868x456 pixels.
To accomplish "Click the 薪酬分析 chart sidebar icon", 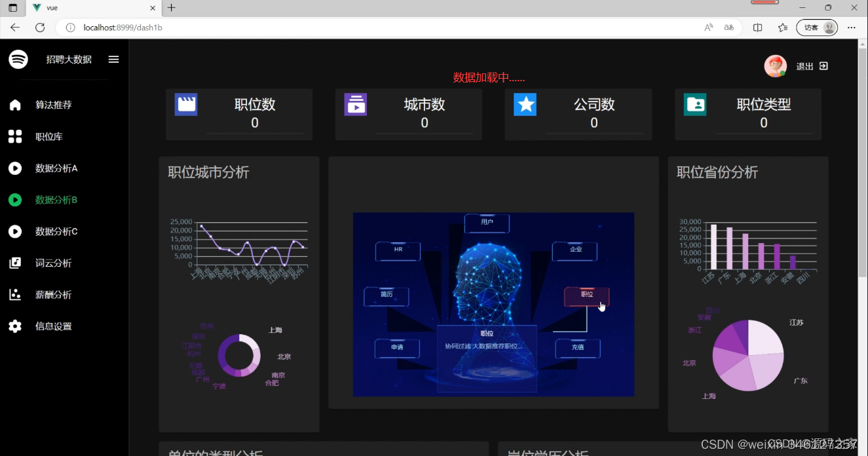I will tap(14, 294).
